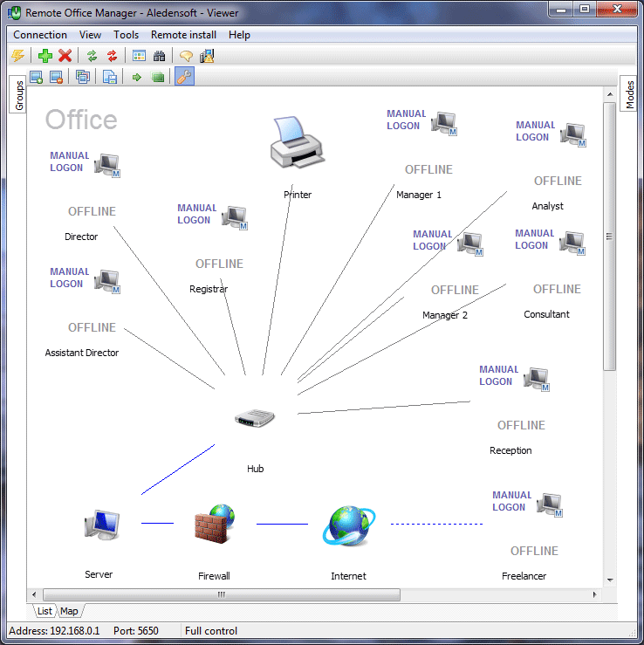Select the Server computer icon
This screenshot has width=644, height=645.
(102, 525)
